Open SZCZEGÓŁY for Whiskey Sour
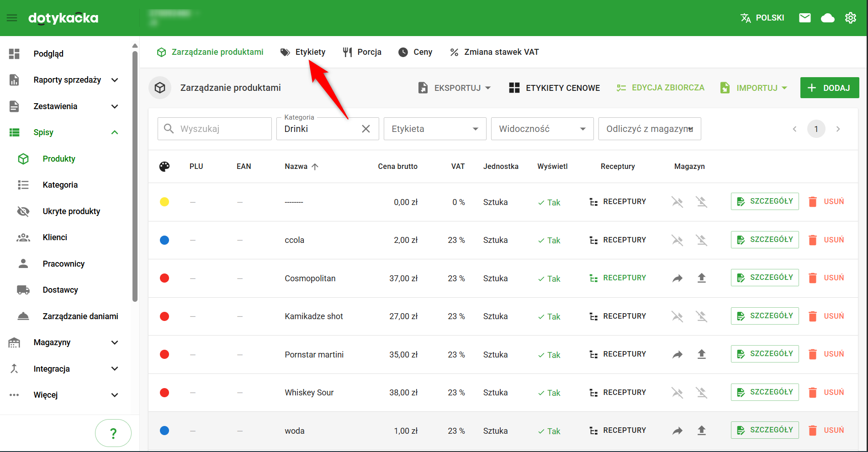This screenshot has width=868, height=452. click(765, 392)
